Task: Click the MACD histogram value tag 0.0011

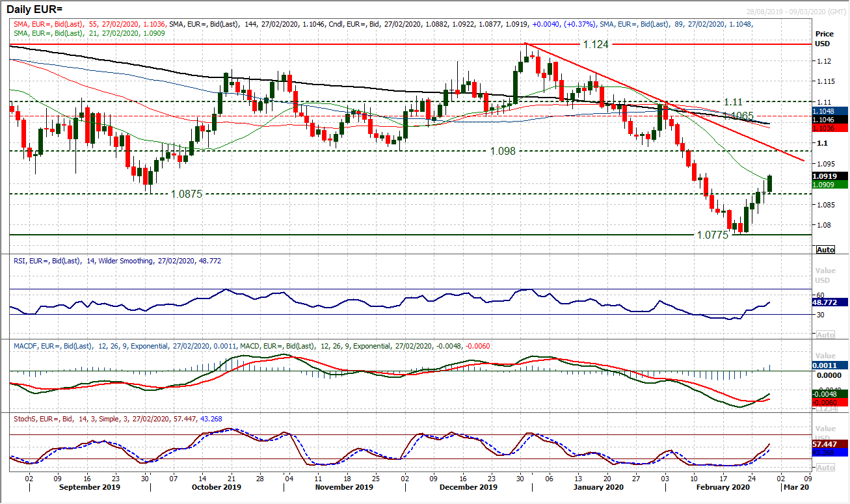Action: click(830, 365)
